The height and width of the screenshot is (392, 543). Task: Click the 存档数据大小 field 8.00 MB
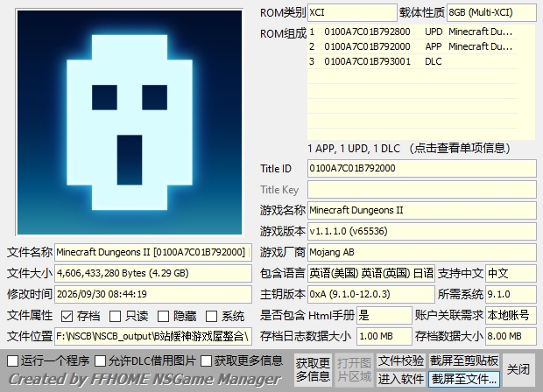click(511, 336)
